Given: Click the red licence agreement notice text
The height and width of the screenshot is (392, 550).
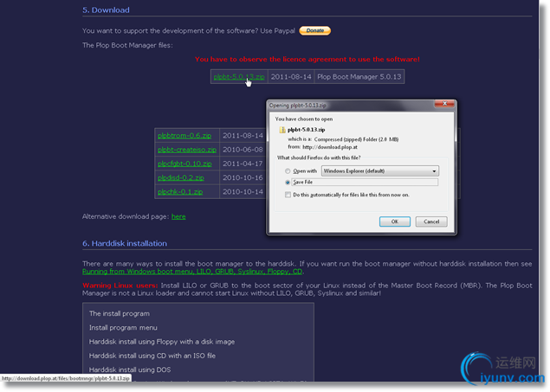Looking at the screenshot, I should click(307, 59).
